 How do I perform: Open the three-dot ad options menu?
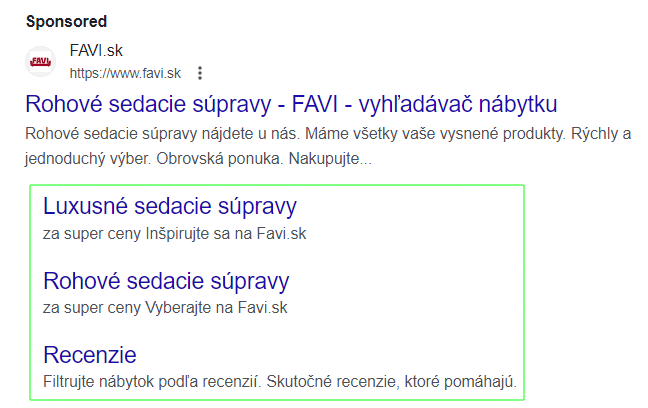click(200, 73)
